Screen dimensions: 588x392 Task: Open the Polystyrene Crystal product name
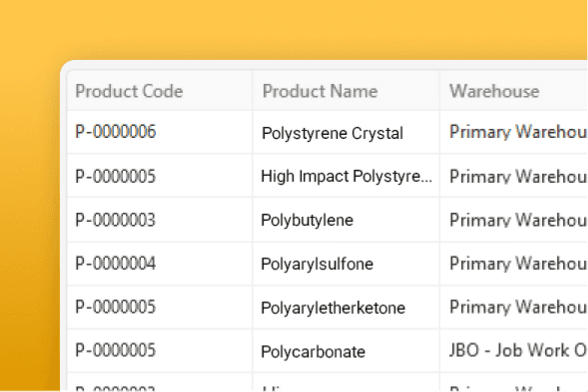332,133
